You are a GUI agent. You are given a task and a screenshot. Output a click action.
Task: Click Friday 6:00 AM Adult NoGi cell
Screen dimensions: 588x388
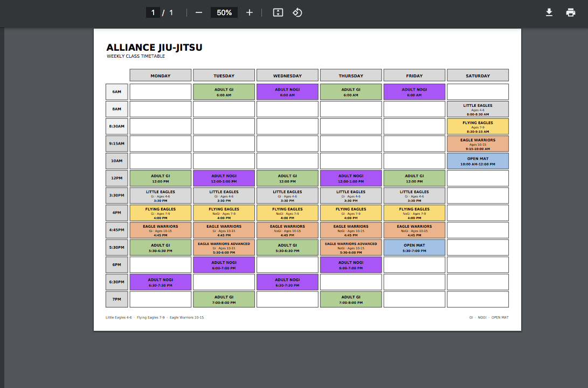tap(414, 92)
